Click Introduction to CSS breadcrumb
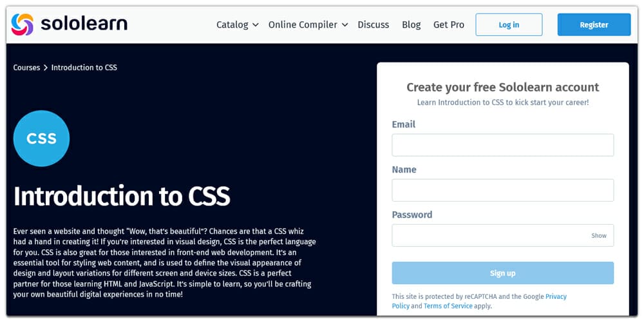The height and width of the screenshot is (322, 644). (x=84, y=68)
